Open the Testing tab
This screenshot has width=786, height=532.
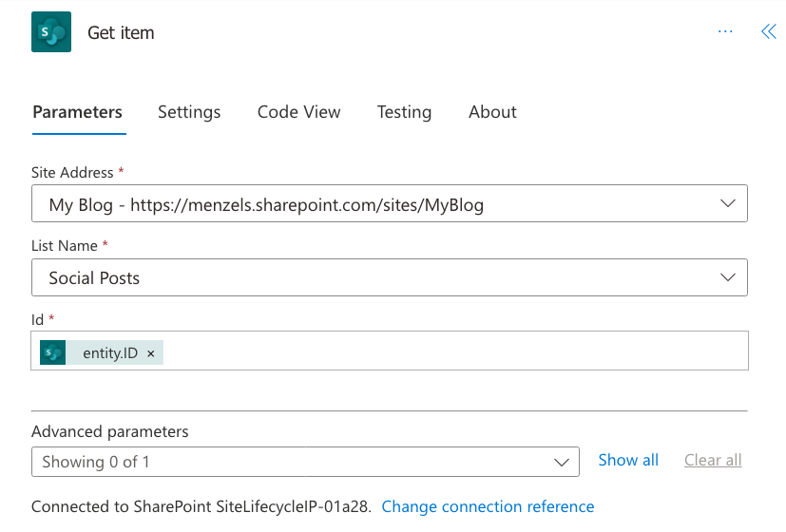coord(404,112)
